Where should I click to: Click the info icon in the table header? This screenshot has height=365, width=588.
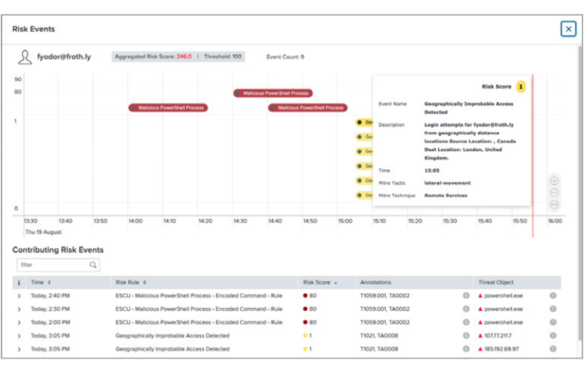point(19,282)
